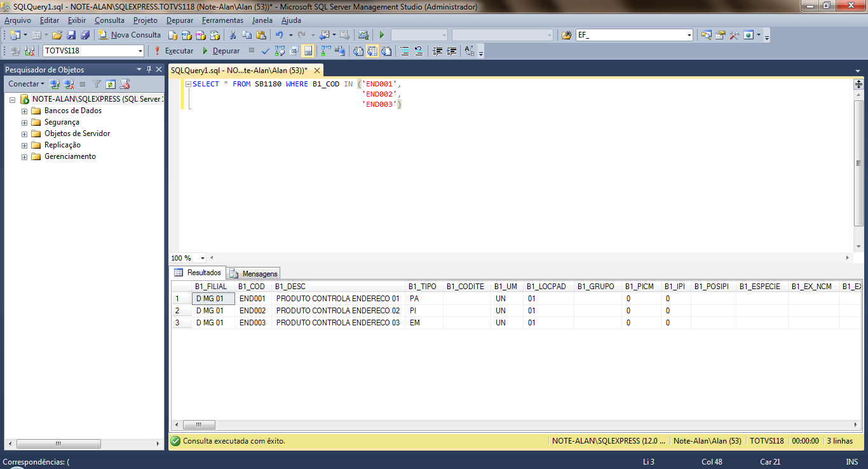Open the TOTVS118 database dropdown
This screenshot has width=868, height=469.
coord(140,51)
